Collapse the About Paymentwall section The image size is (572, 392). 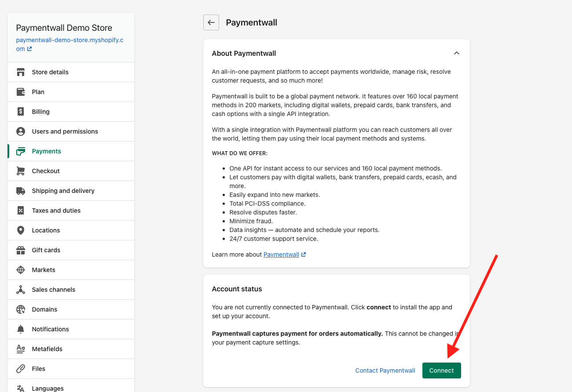click(457, 53)
